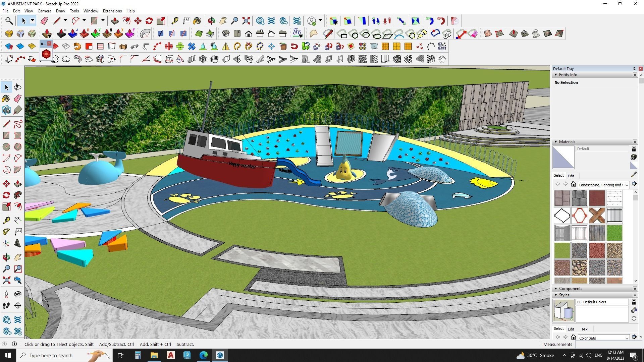Screen dimensions: 644x362
Task: Close the Components panel
Action: (x=635, y=289)
